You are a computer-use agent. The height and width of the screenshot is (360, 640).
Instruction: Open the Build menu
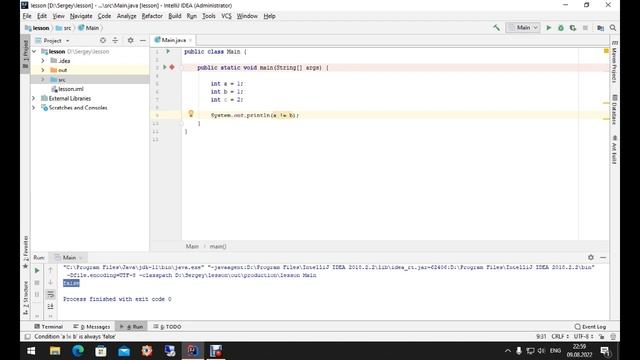(175, 16)
